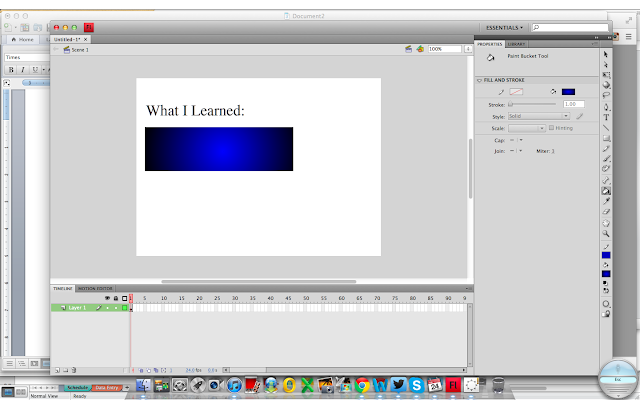Click the blue gradient rectangle on stage
The height and width of the screenshot is (400, 640).
coord(219,149)
